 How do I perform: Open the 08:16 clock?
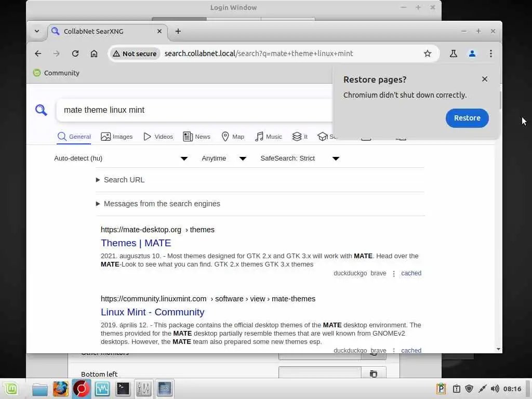click(512, 389)
